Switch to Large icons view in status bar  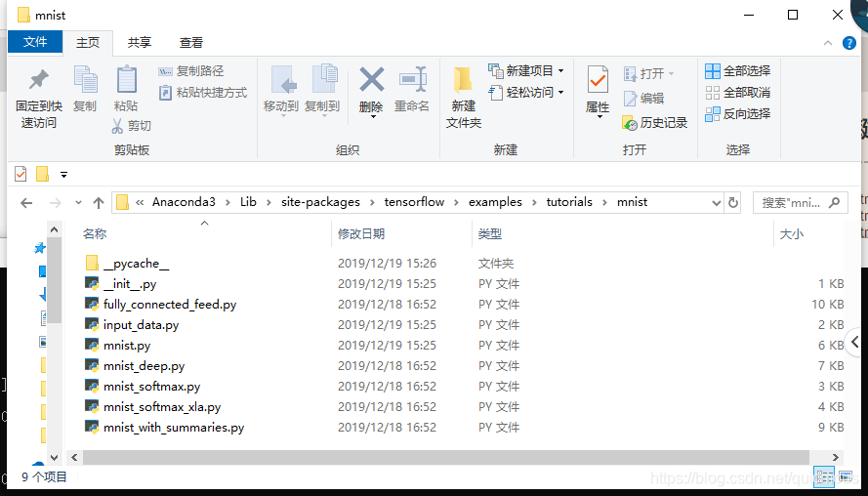click(x=845, y=476)
